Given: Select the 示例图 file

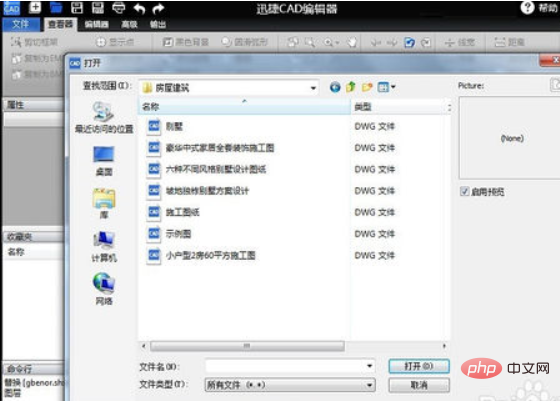Looking at the screenshot, I should 178,234.
